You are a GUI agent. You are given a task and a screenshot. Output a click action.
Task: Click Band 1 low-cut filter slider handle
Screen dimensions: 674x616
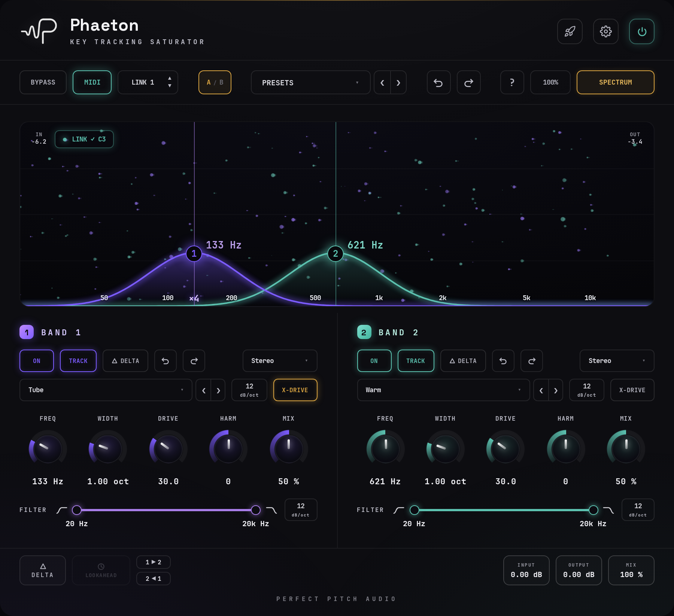click(77, 510)
